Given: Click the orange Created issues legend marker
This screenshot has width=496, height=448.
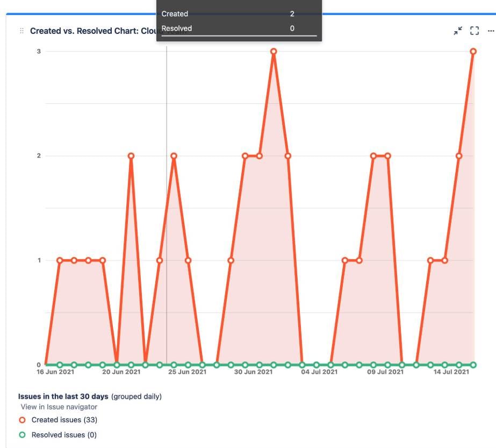Looking at the screenshot, I should (x=22, y=420).
